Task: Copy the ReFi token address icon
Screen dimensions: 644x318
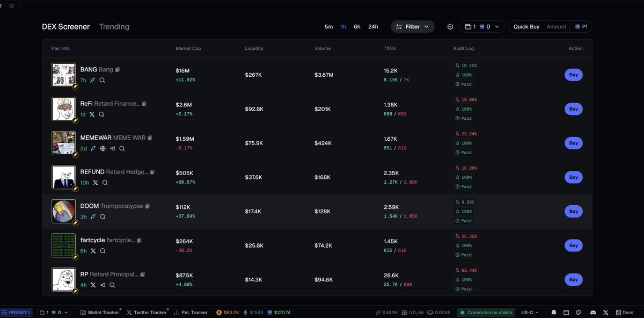Action: 144,104
